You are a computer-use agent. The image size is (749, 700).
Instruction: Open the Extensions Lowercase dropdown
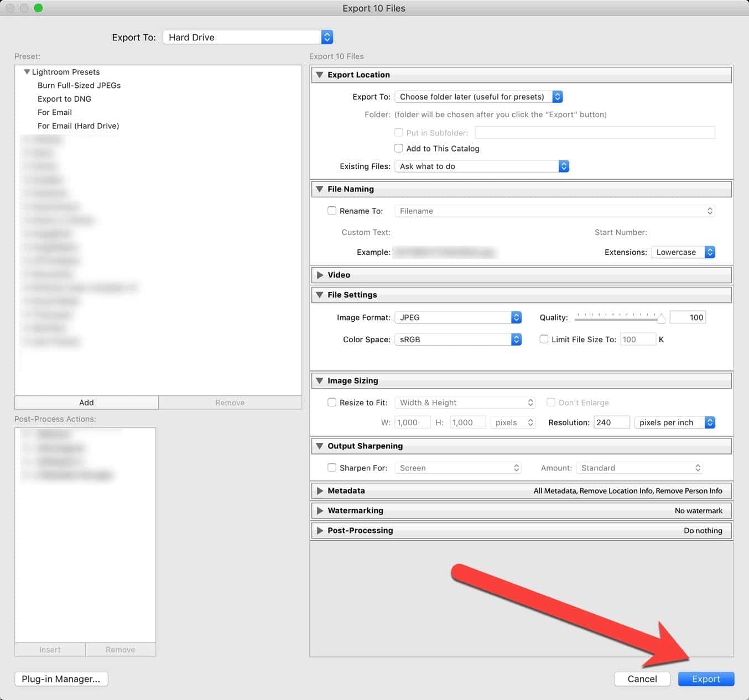[x=683, y=252]
